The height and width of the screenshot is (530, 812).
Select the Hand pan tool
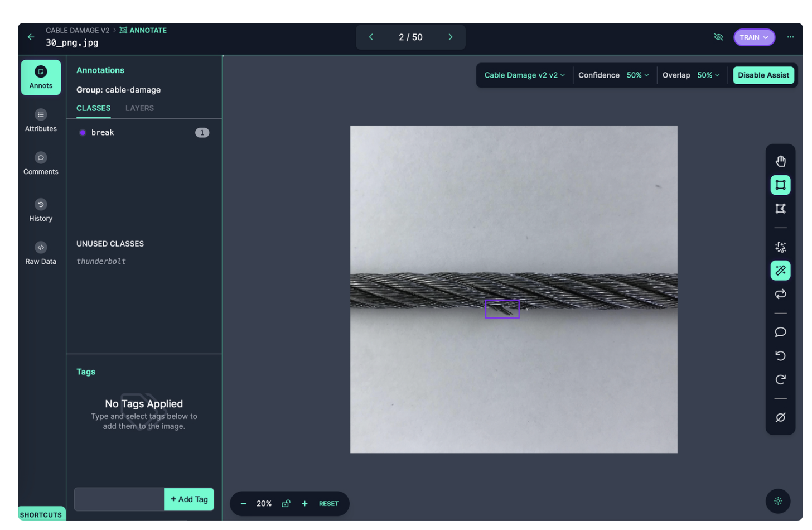(x=780, y=160)
